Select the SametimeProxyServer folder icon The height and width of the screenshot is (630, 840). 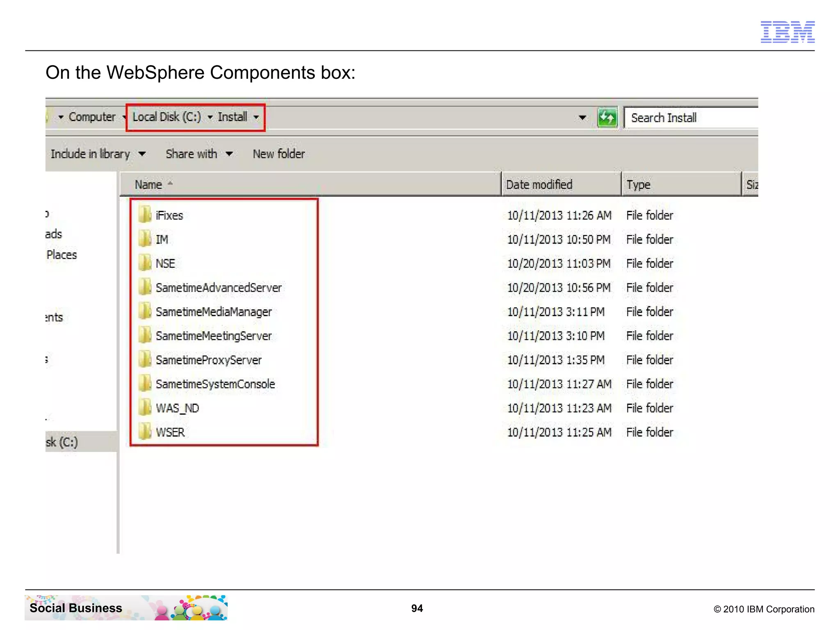click(x=145, y=360)
